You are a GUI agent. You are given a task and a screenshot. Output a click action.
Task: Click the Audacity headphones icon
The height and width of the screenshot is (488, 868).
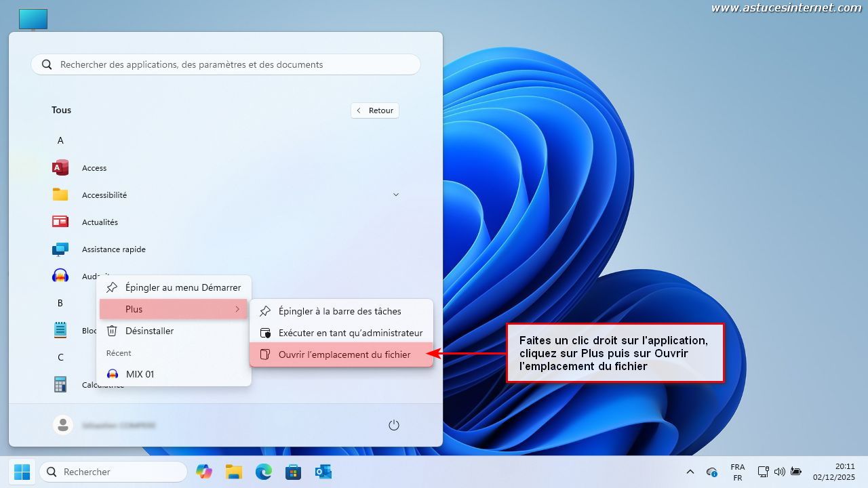pyautogui.click(x=60, y=276)
